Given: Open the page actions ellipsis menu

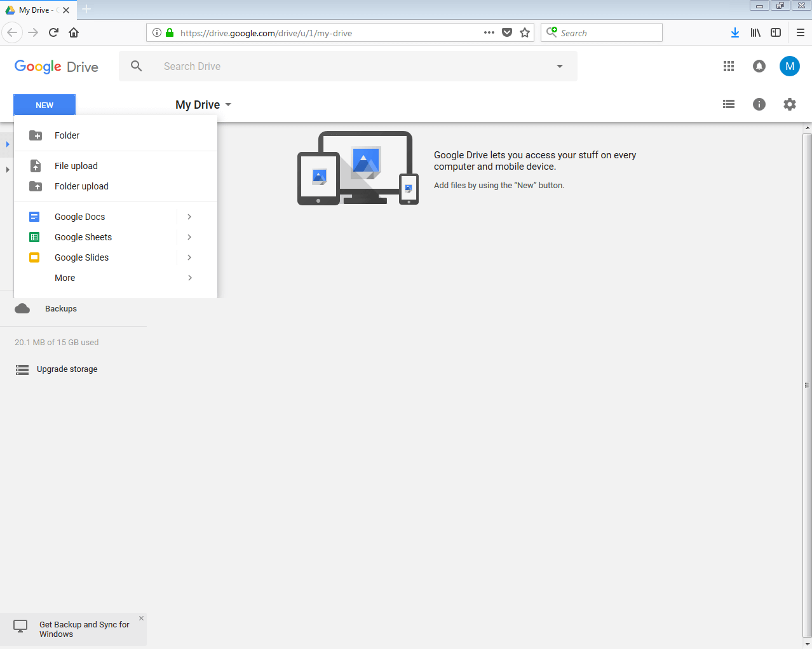Looking at the screenshot, I should (x=489, y=32).
